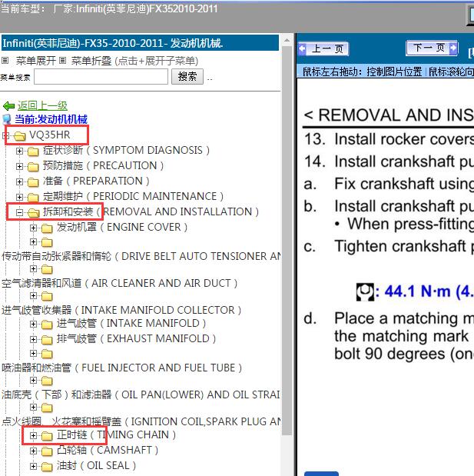This screenshot has height=476, width=474.
Task: Click the menu search input field
Action: point(101,76)
